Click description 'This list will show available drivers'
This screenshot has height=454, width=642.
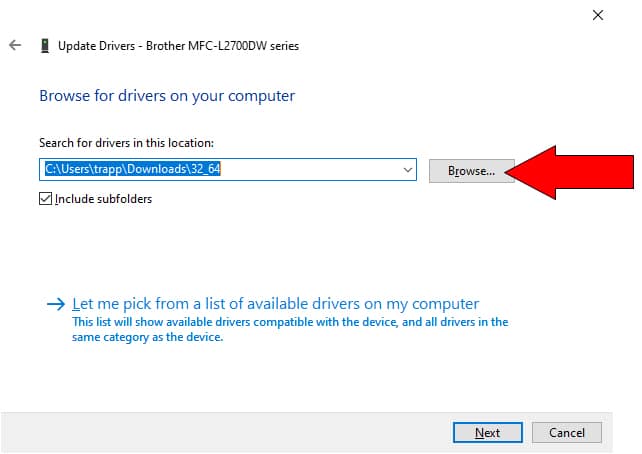tap(290, 329)
